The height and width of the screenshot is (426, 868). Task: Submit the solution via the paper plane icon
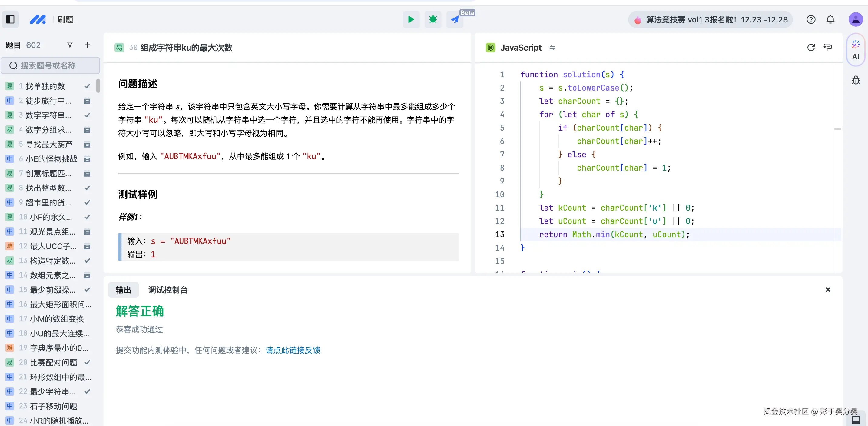point(455,19)
